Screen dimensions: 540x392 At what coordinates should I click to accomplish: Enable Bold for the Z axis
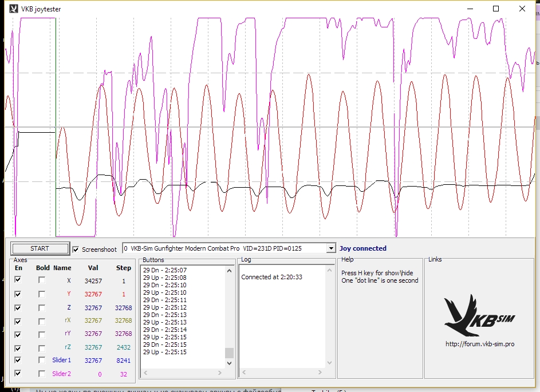[x=42, y=307]
